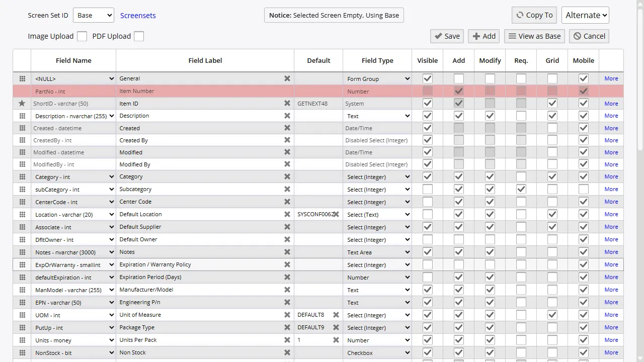Enable the Image Upload checkbox
The height and width of the screenshot is (362, 644).
[82, 36]
